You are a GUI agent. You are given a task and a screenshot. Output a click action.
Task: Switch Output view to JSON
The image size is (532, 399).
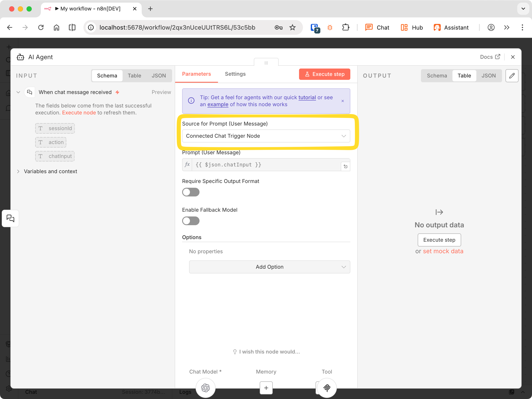[489, 76]
